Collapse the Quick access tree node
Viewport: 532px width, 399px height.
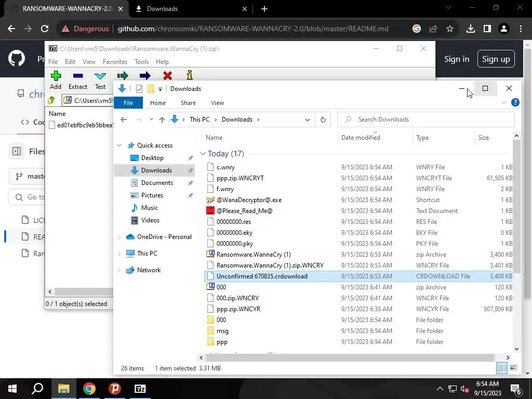pyautogui.click(x=119, y=145)
